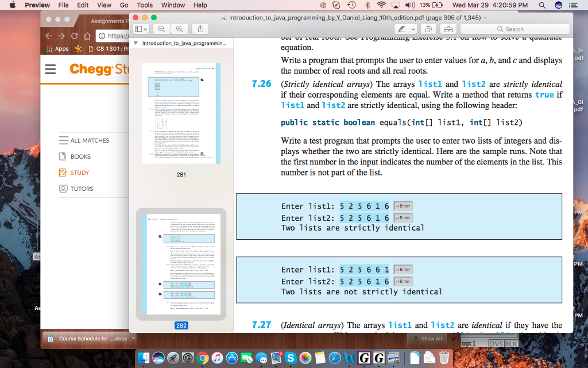Select page 282 thumbnail in sidebar
The image size is (588, 368).
tap(181, 264)
